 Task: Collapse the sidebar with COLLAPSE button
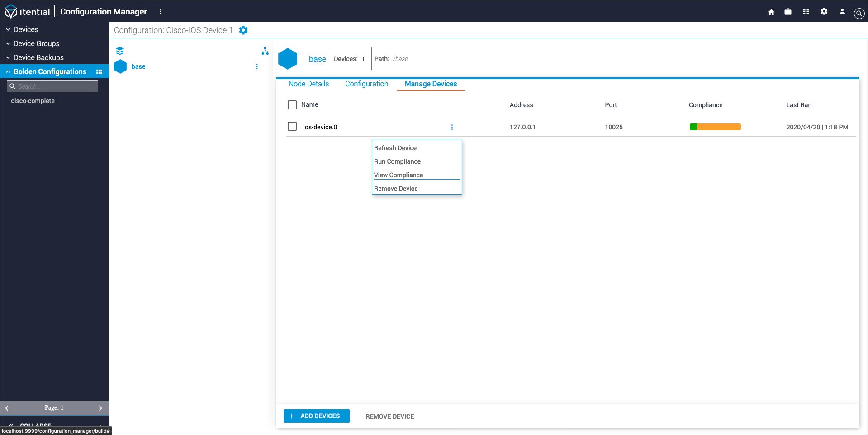(54, 425)
